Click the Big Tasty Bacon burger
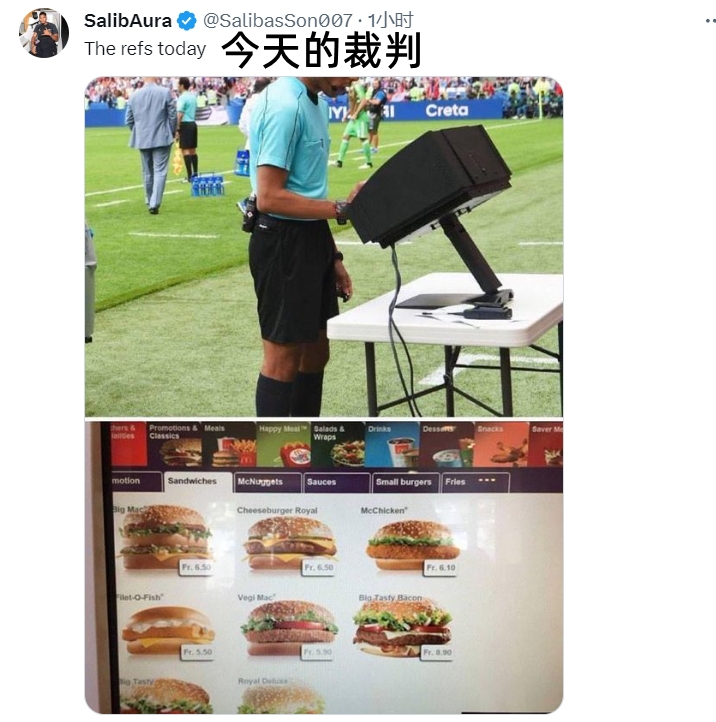The width and height of the screenshot is (716, 722). point(402,627)
